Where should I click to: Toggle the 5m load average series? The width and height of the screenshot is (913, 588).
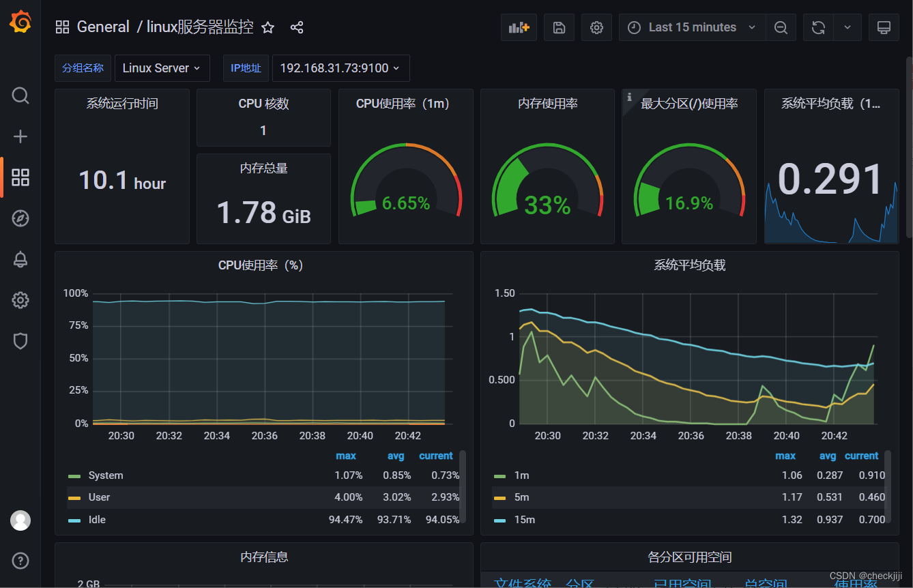521,497
